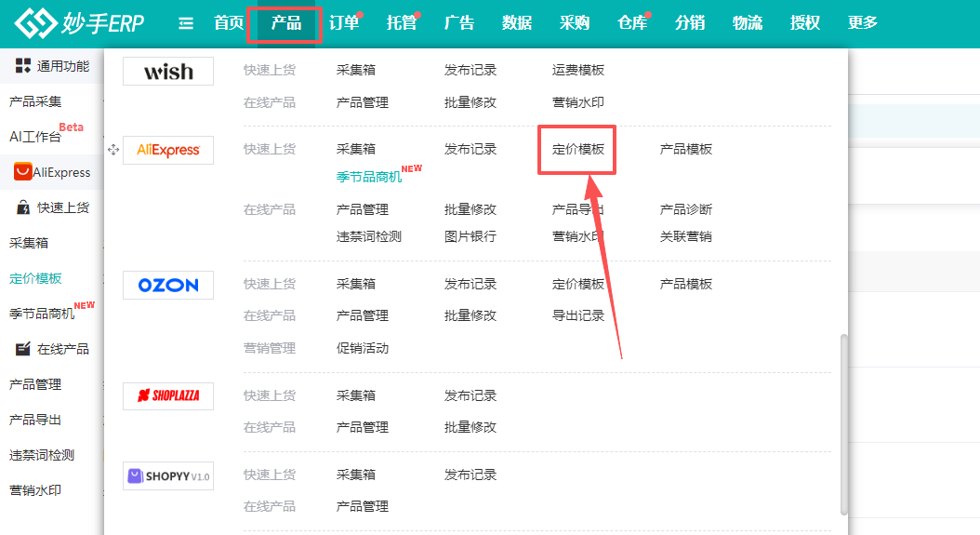This screenshot has width=980, height=535.
Task: Select the AliExpress platform logo
Action: [168, 150]
